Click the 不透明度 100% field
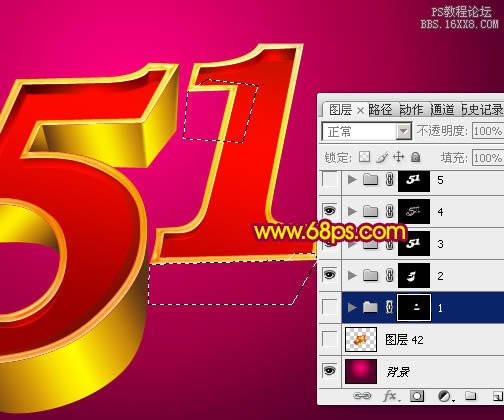This screenshot has width=504, height=420. (x=488, y=131)
